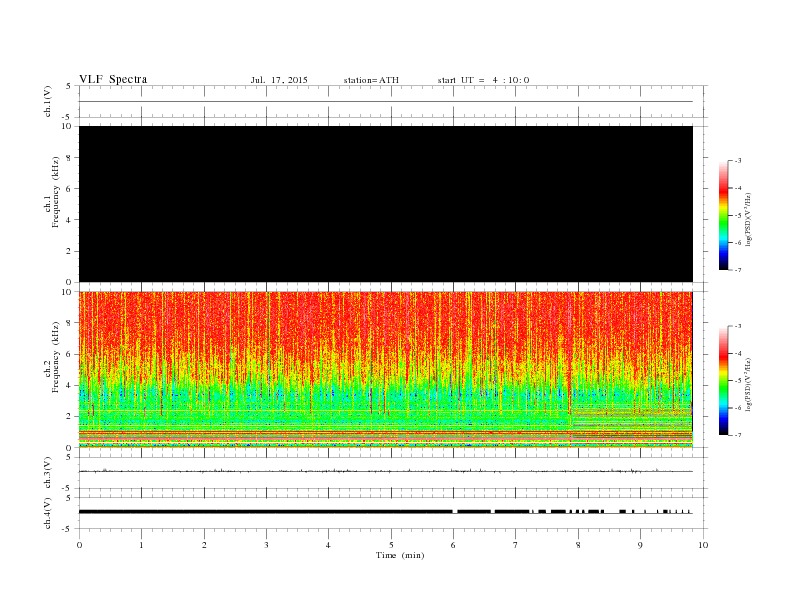Click the lower PSD color scale bar

(x=723, y=380)
